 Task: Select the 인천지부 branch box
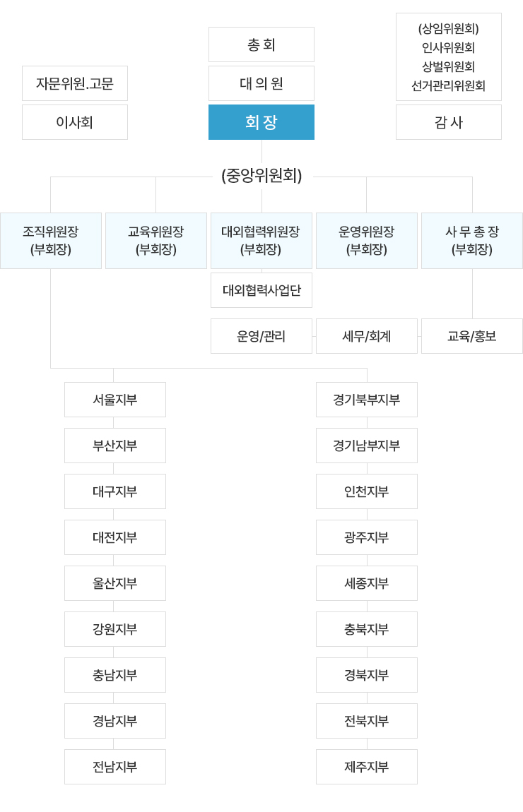point(367,491)
